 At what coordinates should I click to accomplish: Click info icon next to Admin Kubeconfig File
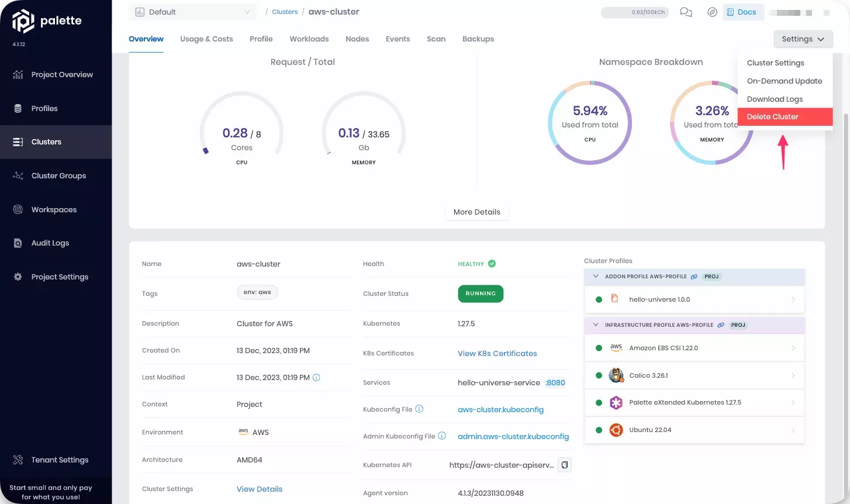click(x=442, y=436)
